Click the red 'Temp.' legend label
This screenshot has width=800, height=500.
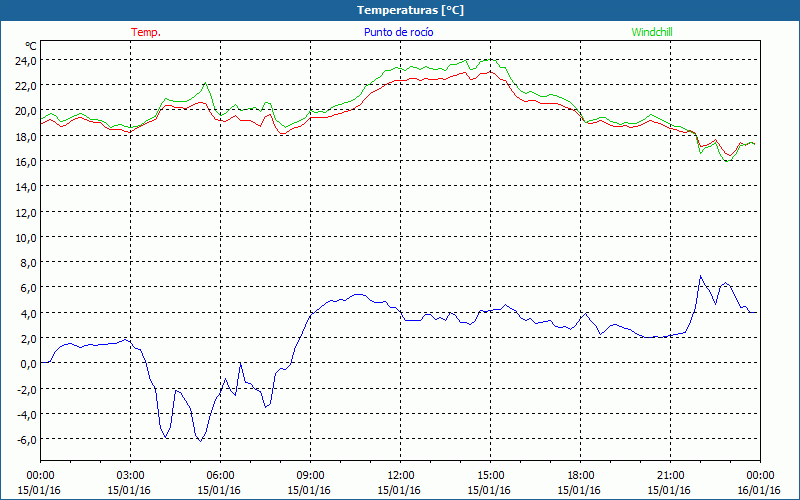(146, 32)
